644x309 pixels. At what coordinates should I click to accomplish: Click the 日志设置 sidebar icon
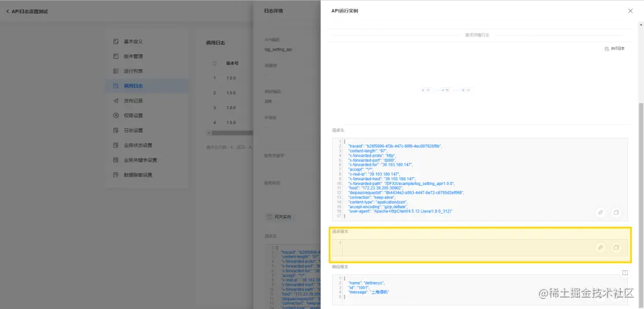pos(116,130)
